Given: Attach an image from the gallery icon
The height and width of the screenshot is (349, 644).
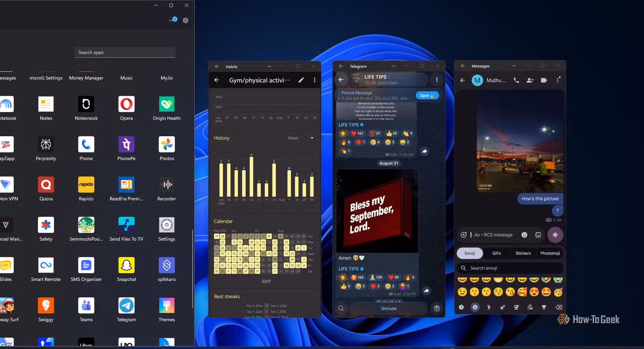Looking at the screenshot, I should pos(538,235).
